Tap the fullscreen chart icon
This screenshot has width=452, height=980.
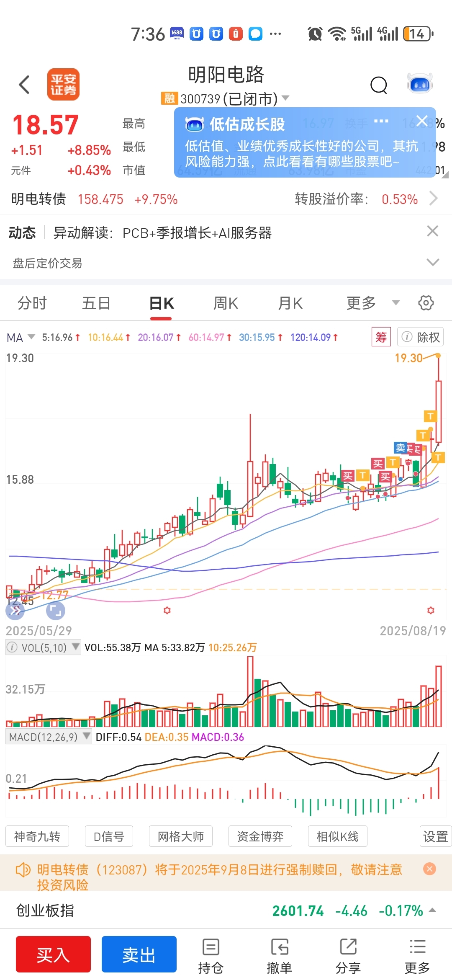tap(56, 611)
